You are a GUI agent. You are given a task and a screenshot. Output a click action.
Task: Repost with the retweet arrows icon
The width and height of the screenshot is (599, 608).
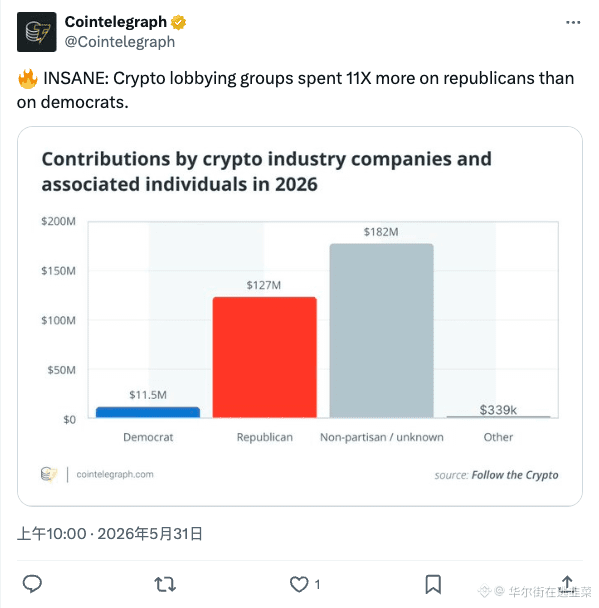click(165, 584)
